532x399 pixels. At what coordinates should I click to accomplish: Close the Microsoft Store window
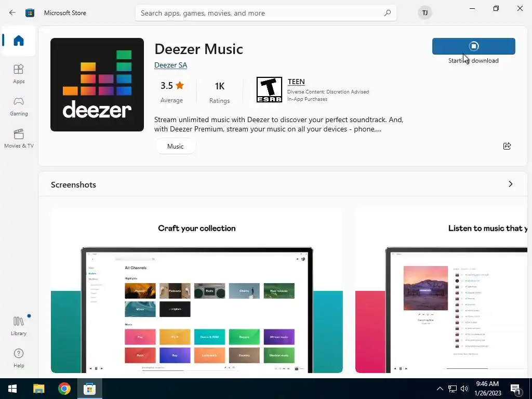(x=520, y=8)
